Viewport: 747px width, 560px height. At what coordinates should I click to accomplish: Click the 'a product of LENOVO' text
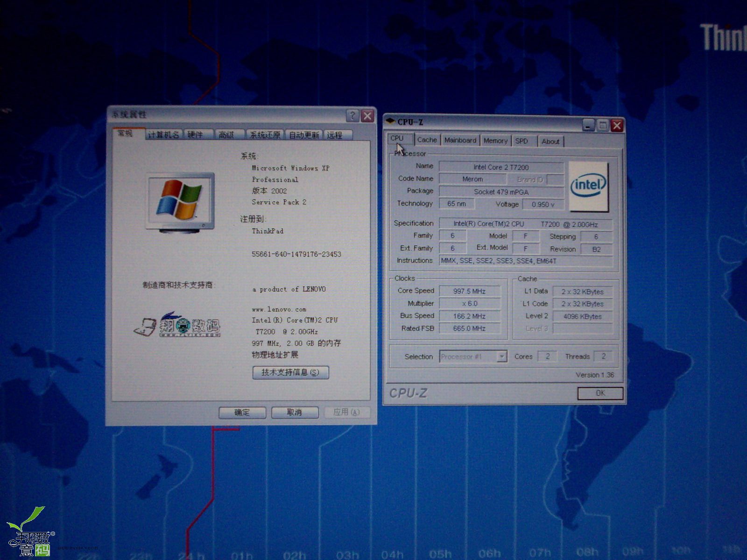pyautogui.click(x=289, y=289)
